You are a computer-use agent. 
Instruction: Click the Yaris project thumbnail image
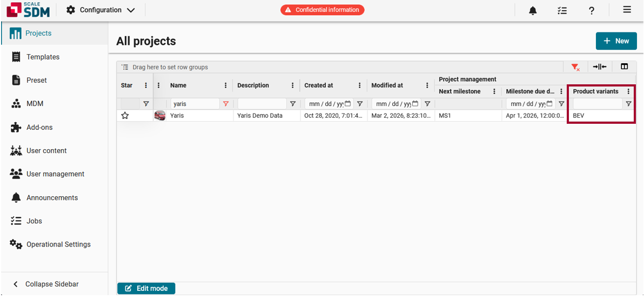160,116
